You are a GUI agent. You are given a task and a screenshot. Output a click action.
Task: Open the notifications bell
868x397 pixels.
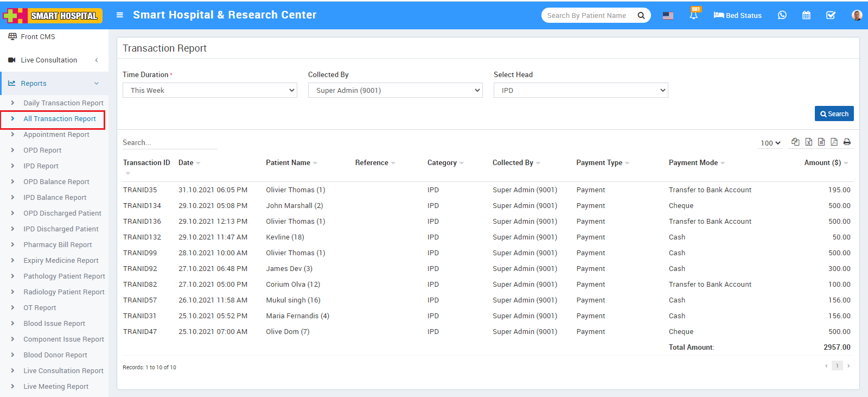(x=693, y=15)
